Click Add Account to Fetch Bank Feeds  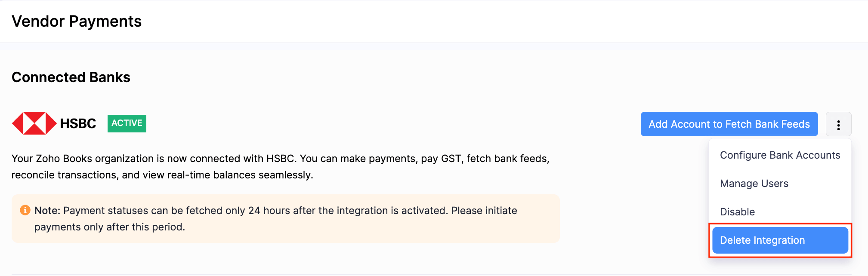729,124
